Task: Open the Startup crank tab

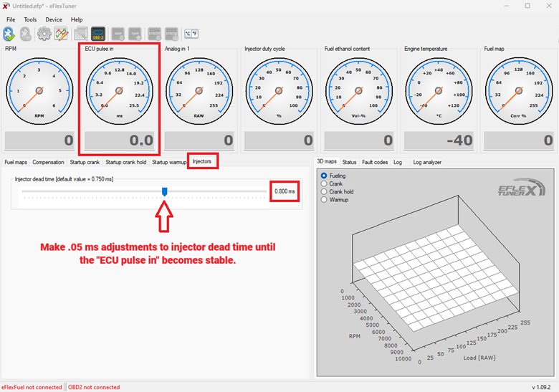Action: (x=85, y=162)
